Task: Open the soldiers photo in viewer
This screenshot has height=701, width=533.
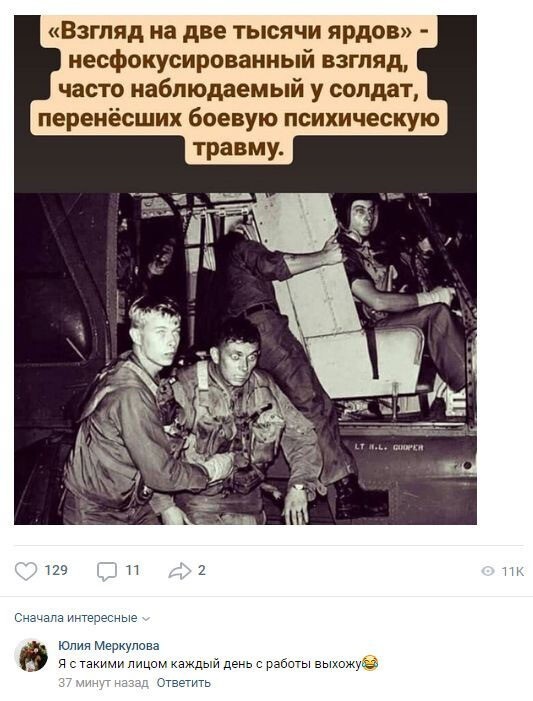Action: [245, 359]
